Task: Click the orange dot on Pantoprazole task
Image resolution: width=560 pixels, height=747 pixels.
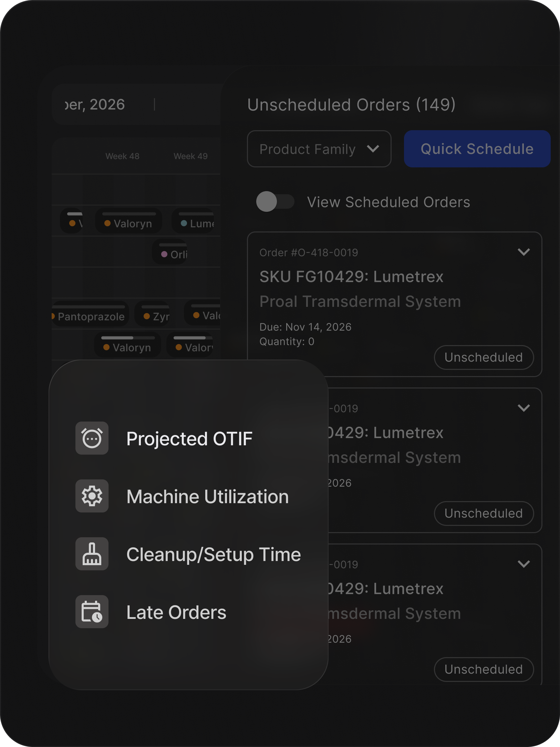Action: point(53,316)
